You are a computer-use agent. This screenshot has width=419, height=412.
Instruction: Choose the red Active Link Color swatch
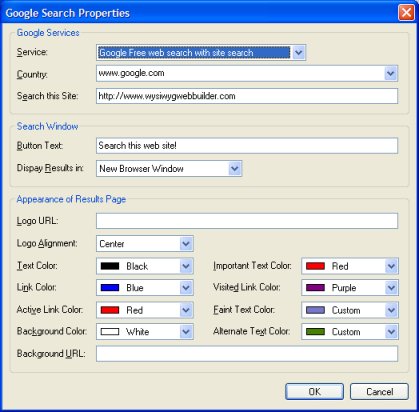110,310
